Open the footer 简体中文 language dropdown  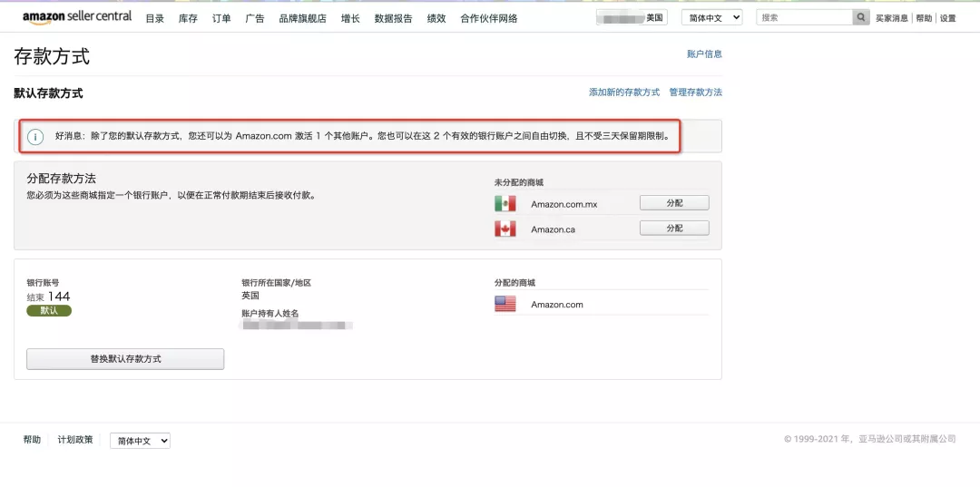[140, 440]
